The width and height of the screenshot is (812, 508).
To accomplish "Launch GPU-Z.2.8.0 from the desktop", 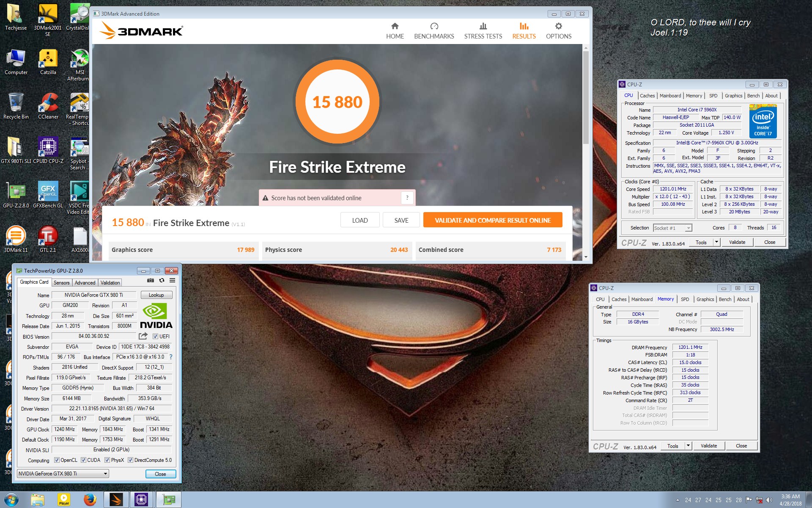I will 16,195.
